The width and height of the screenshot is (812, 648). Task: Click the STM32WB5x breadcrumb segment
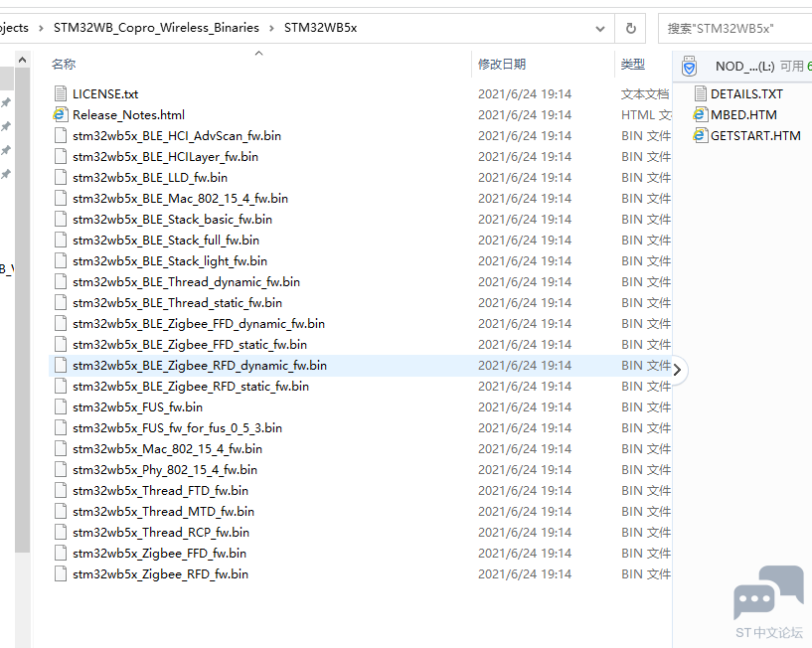[x=320, y=28]
